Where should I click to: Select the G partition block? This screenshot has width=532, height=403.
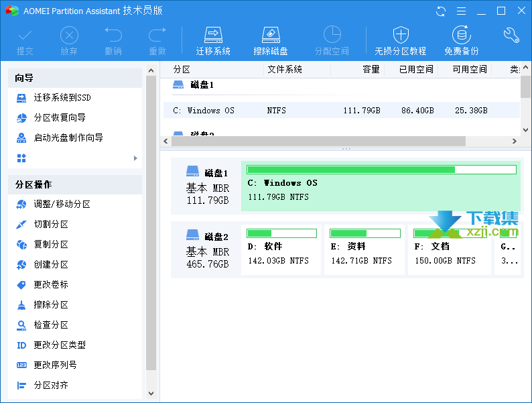tap(508, 249)
